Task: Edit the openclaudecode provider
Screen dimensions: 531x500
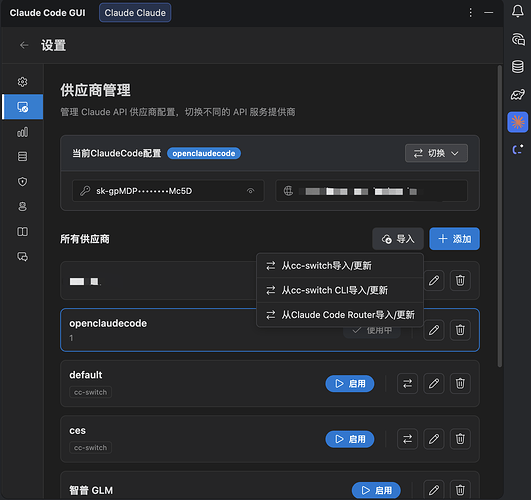Action: tap(434, 330)
